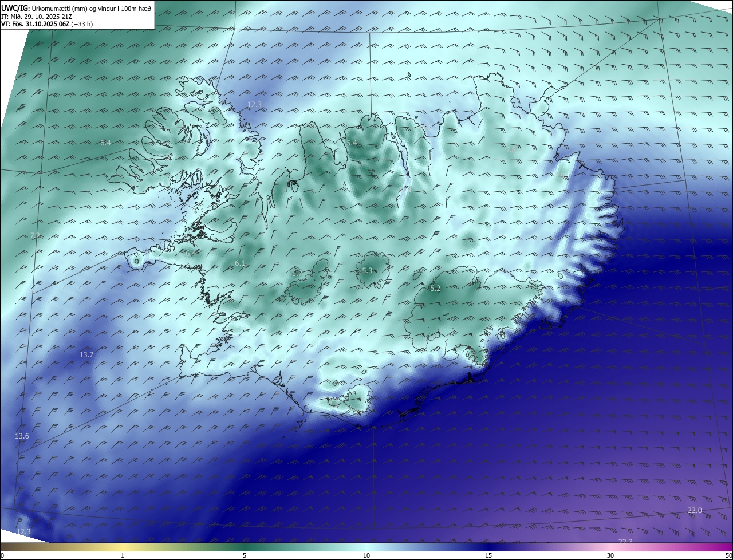Select the 5.2 value label on Vatnajökull
The height and width of the screenshot is (560, 733).
click(435, 289)
